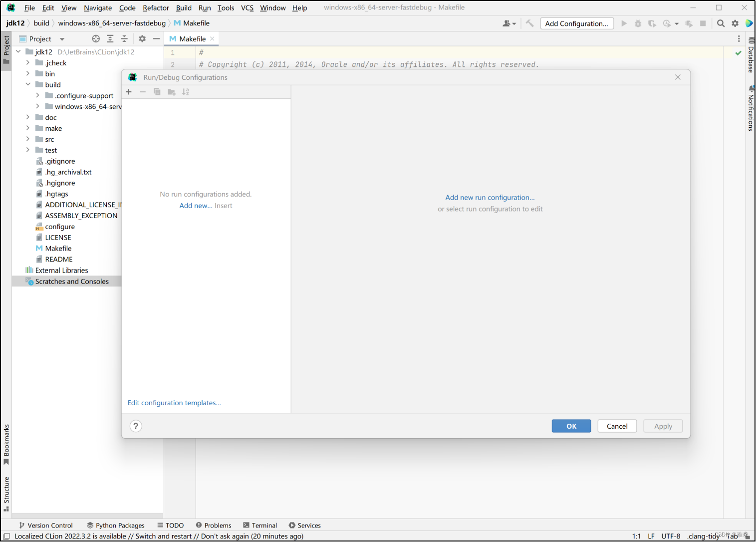Click Cancel in Run/Debug Configurations dialog

617,426
